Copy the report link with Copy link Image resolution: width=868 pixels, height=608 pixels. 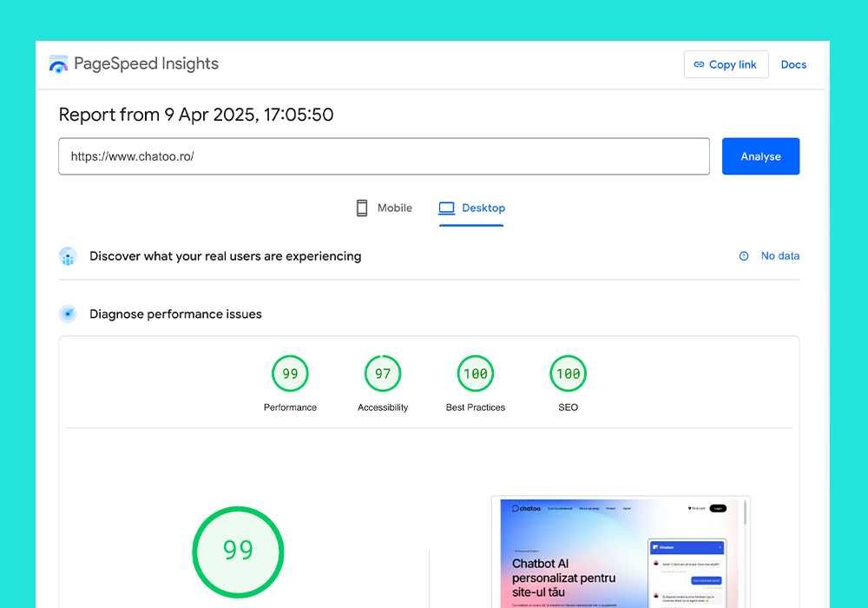coord(726,64)
